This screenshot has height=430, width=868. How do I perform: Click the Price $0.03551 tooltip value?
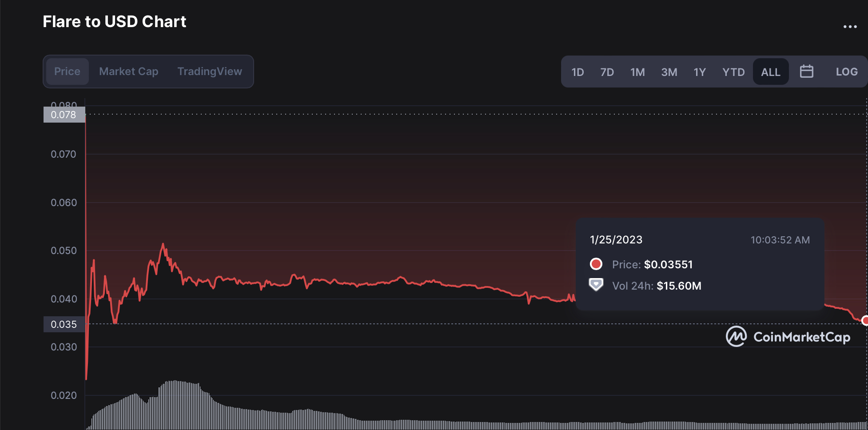[x=668, y=264]
